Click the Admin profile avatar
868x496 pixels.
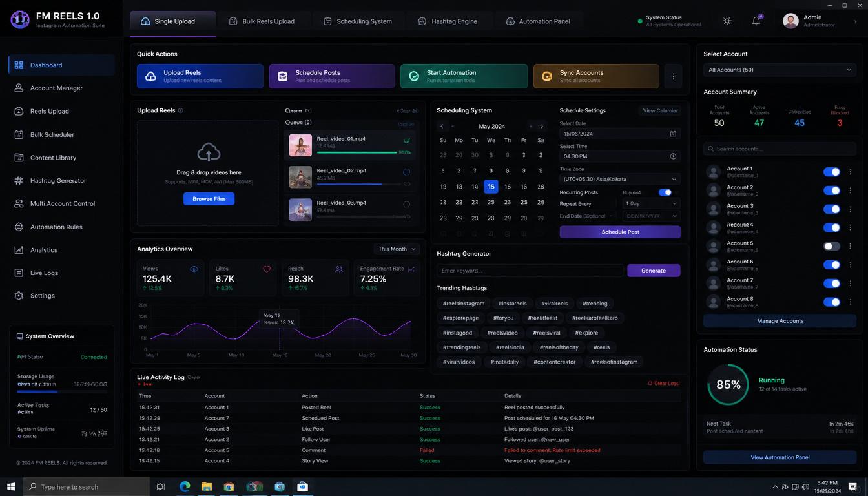[x=790, y=21]
